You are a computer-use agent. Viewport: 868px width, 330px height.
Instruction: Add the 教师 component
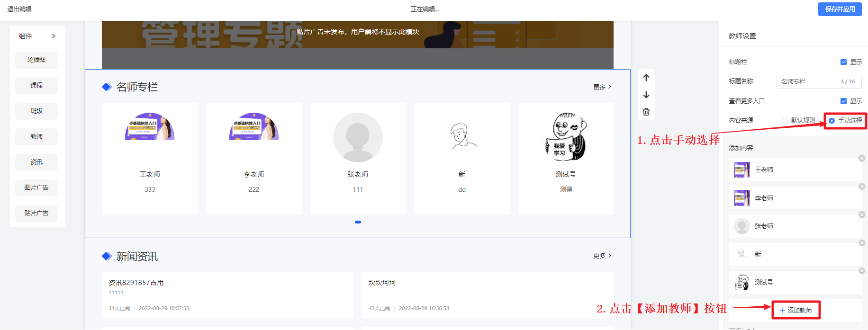36,137
